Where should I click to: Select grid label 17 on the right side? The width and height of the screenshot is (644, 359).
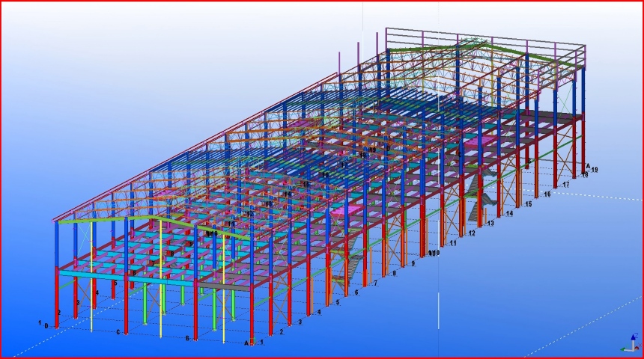point(565,184)
